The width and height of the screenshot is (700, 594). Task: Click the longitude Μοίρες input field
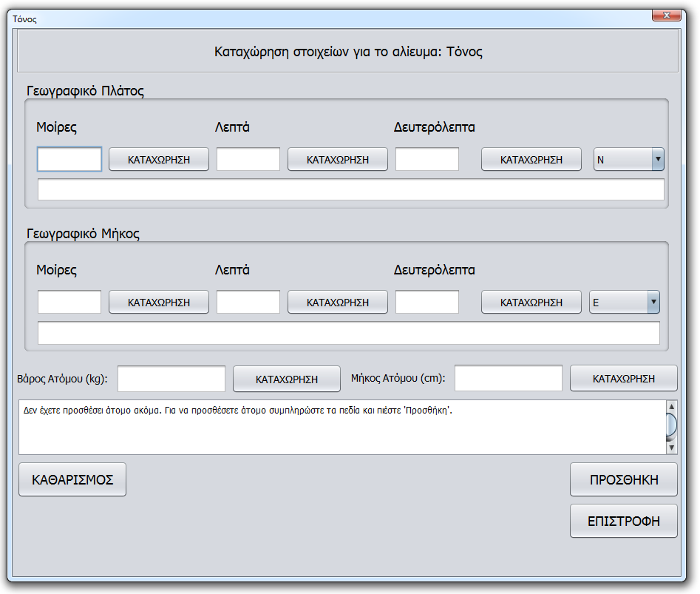pos(69,302)
